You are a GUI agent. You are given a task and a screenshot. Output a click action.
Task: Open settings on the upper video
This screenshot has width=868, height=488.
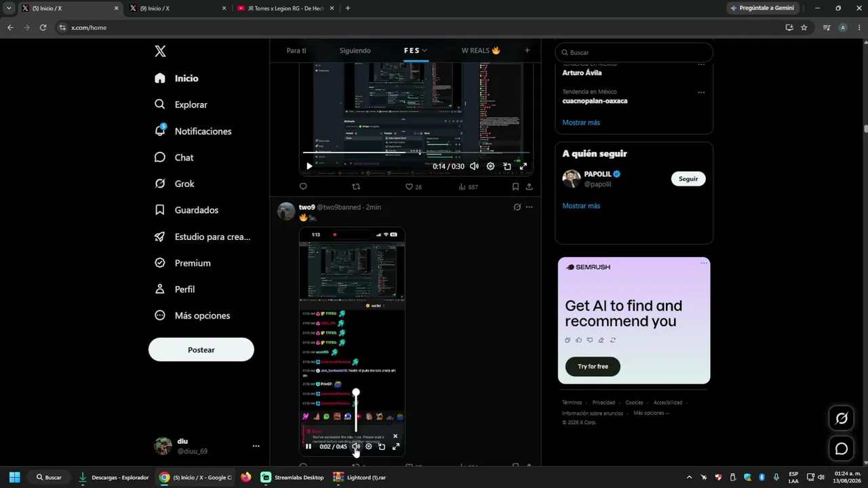pos(490,166)
